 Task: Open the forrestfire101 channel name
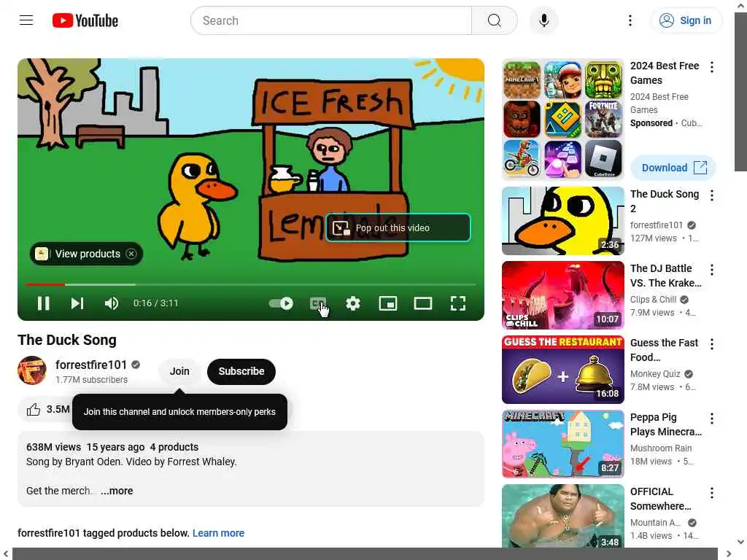coord(91,365)
